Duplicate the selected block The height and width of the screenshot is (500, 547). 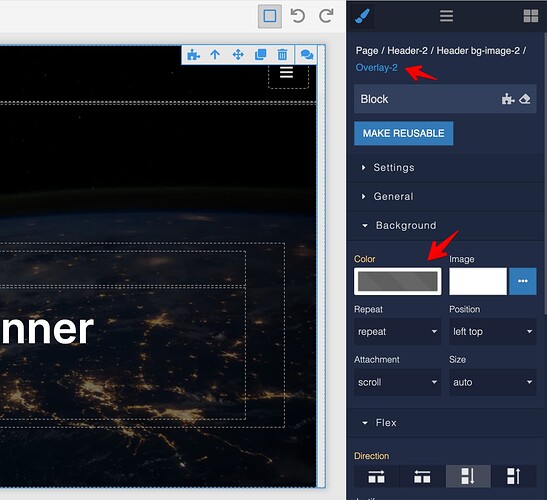pyautogui.click(x=261, y=55)
